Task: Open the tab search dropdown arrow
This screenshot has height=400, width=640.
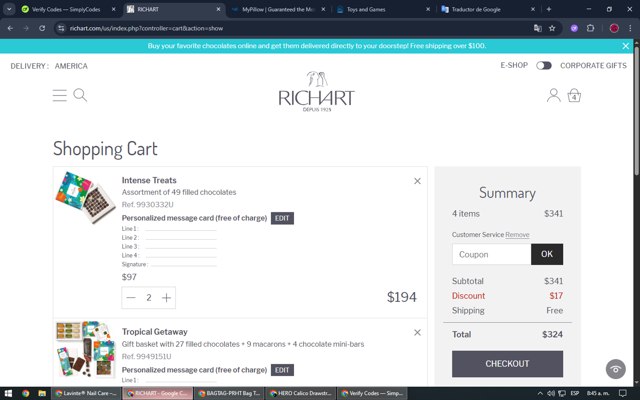Action: [9, 9]
